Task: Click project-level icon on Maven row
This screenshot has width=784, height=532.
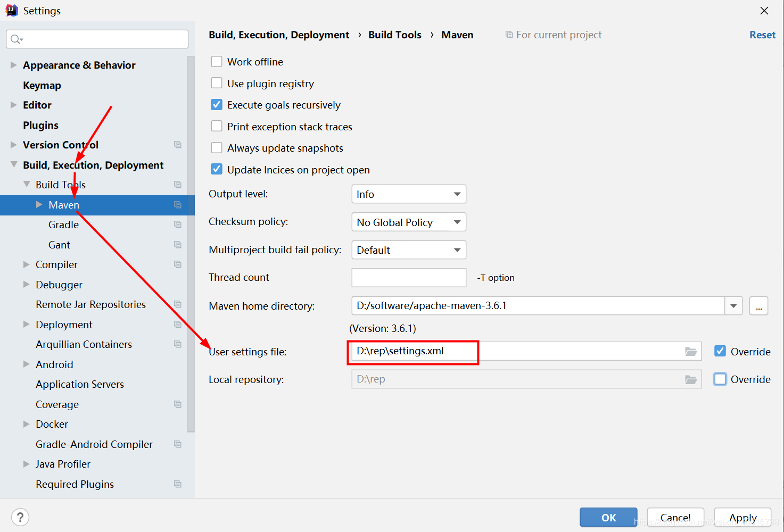Action: tap(178, 205)
